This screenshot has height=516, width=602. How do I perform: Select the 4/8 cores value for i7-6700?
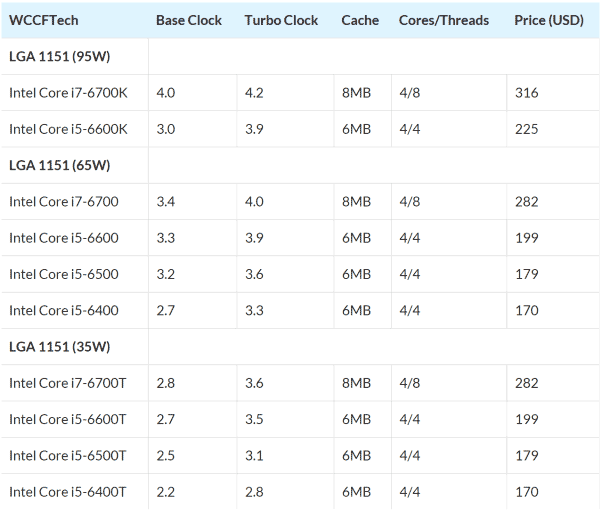tap(410, 201)
